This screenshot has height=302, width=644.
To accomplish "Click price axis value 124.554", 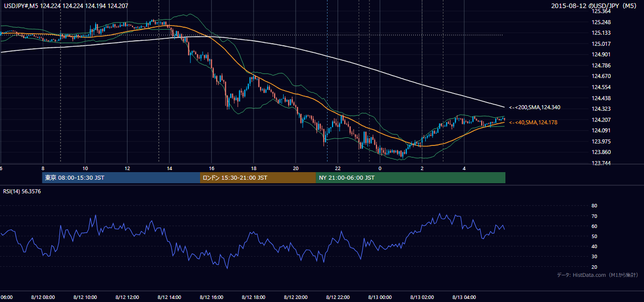I will [x=601, y=87].
